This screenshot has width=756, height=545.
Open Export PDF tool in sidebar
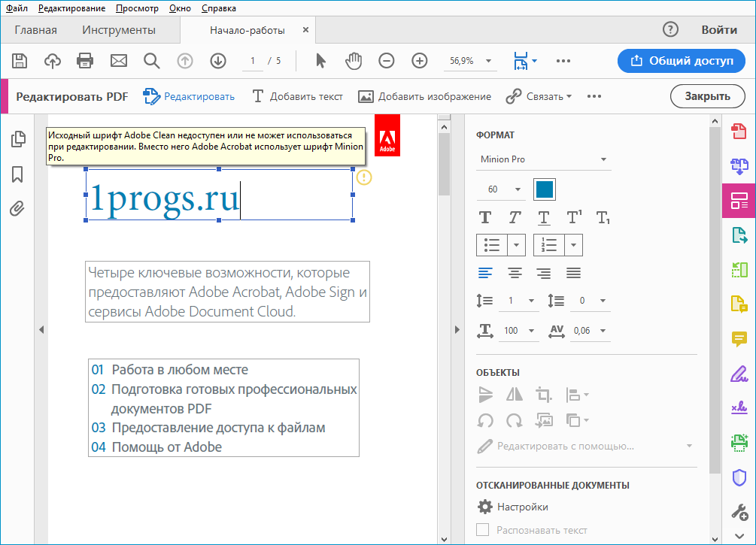(739, 235)
